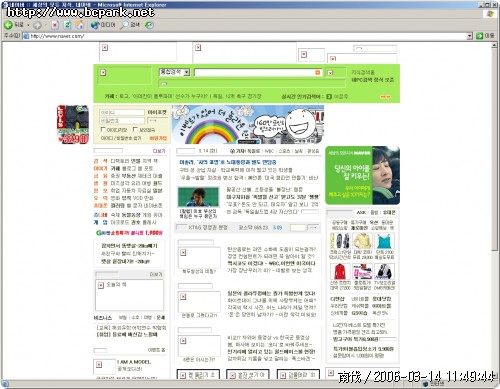
Task: Open the green NAVER banner with a woman
Action: pyautogui.click(x=363, y=175)
